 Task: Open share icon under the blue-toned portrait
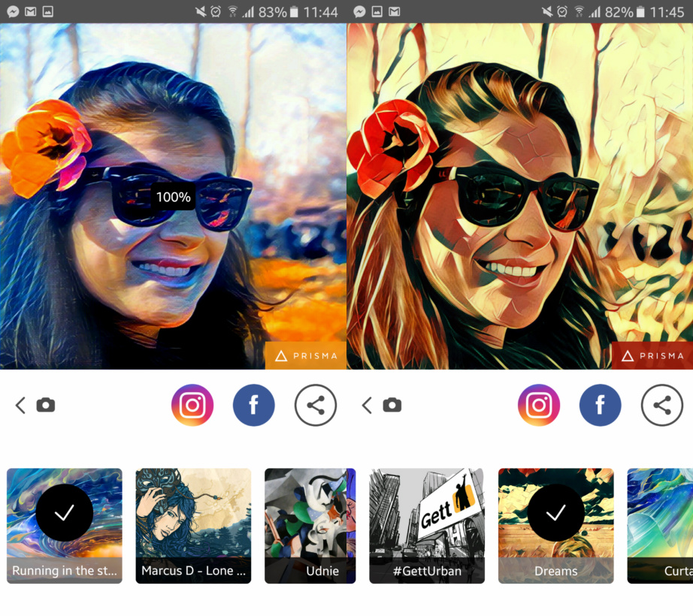click(316, 406)
